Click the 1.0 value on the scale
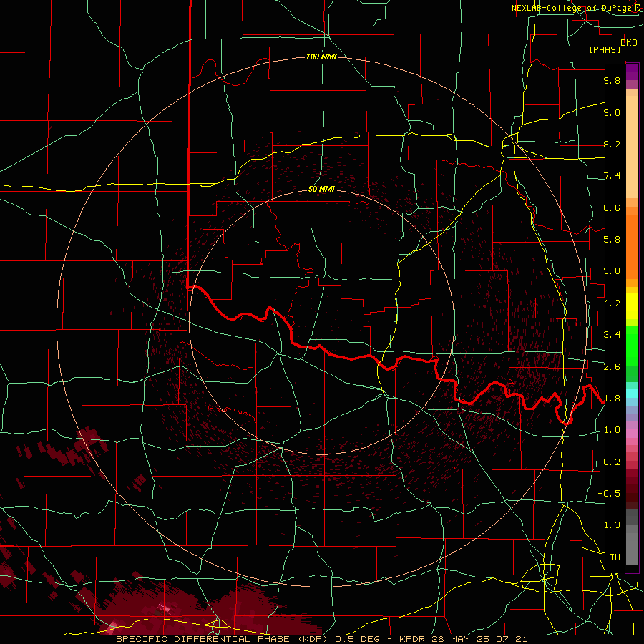This screenshot has width=644, height=644. click(x=612, y=430)
